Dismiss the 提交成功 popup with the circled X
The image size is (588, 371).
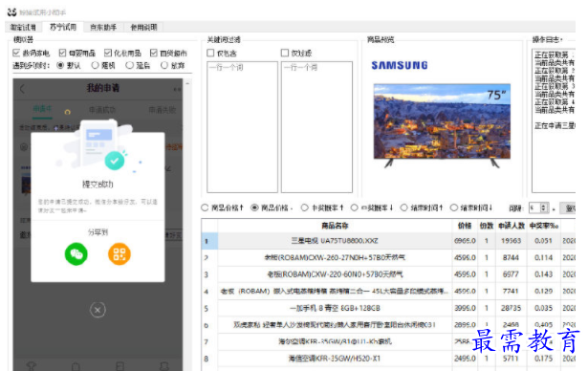[98, 310]
